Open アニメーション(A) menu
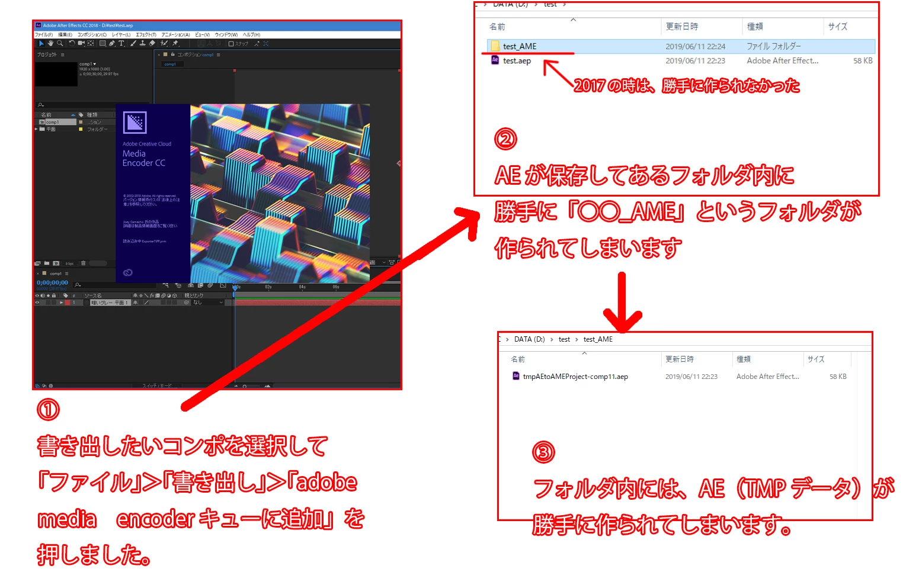 [175, 34]
